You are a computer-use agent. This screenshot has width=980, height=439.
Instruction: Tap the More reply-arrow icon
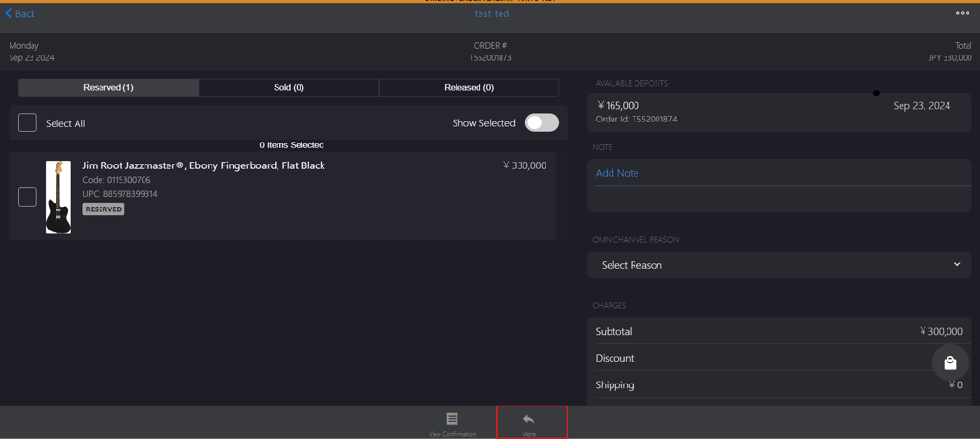click(528, 418)
